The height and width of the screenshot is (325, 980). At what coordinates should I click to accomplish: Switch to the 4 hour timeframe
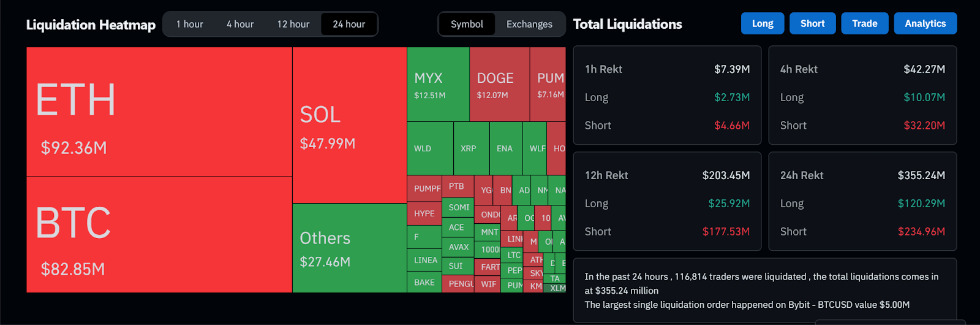point(240,25)
